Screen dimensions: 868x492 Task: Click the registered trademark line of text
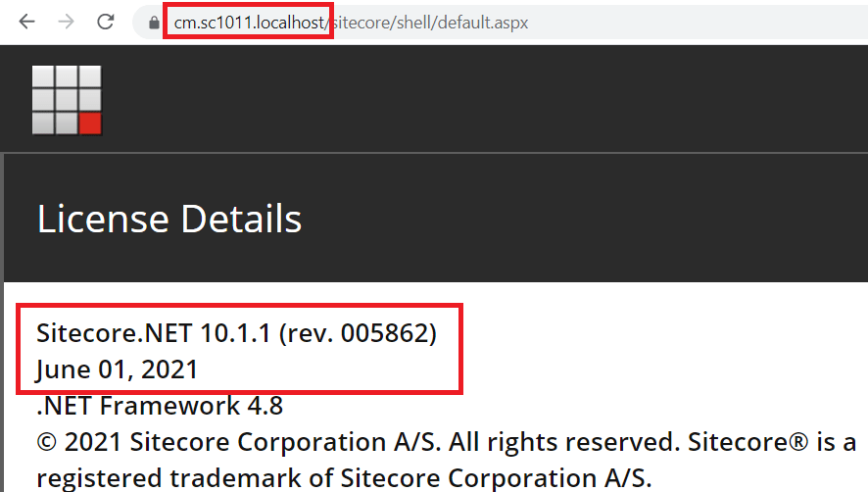pos(343,477)
